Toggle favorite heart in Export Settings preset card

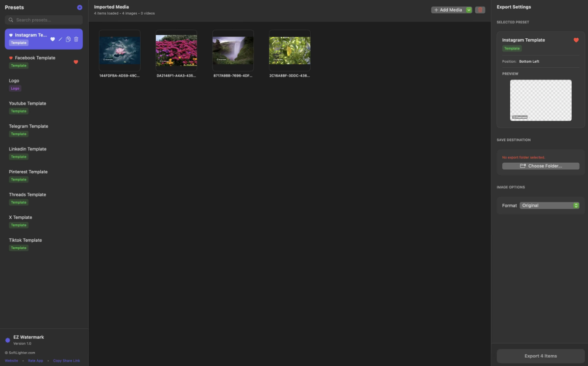pos(576,40)
